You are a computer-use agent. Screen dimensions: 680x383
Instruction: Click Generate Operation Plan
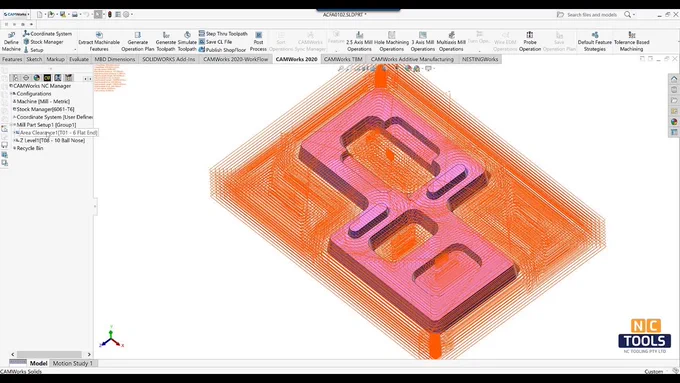coord(137,42)
